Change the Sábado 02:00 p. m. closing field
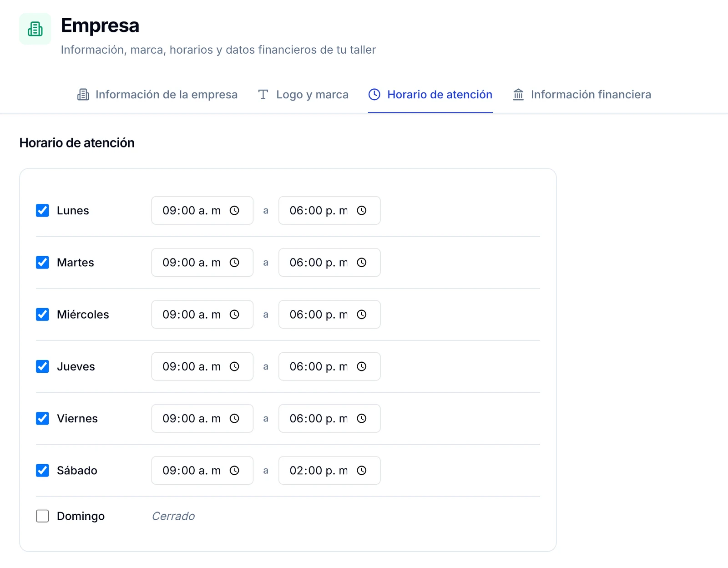Viewport: 728px width, 568px height. tap(329, 470)
